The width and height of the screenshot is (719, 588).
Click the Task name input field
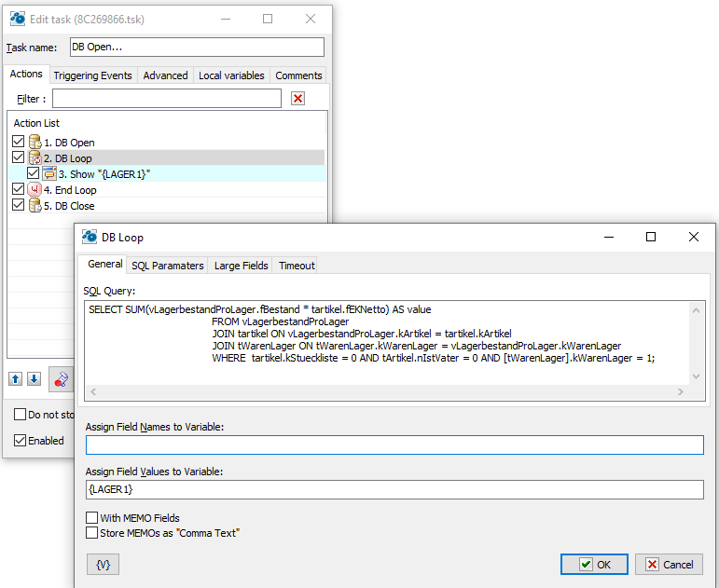click(x=197, y=47)
